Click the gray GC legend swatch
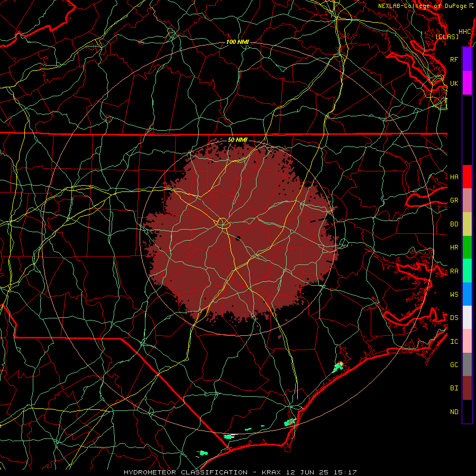The width and height of the screenshot is (476, 476). [x=467, y=364]
